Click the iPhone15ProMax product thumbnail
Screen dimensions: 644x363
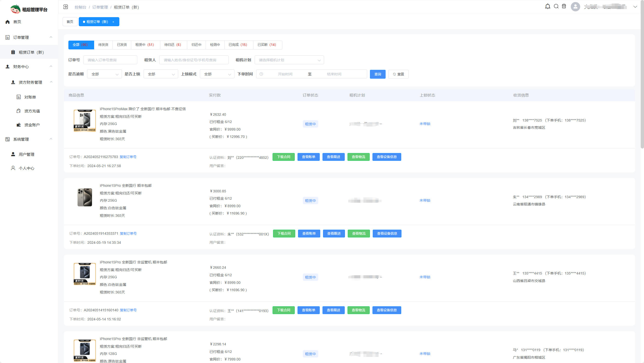85,120
